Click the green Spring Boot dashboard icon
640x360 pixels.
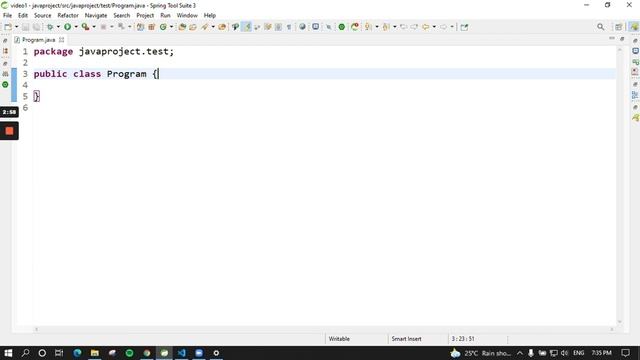[x=342, y=27]
